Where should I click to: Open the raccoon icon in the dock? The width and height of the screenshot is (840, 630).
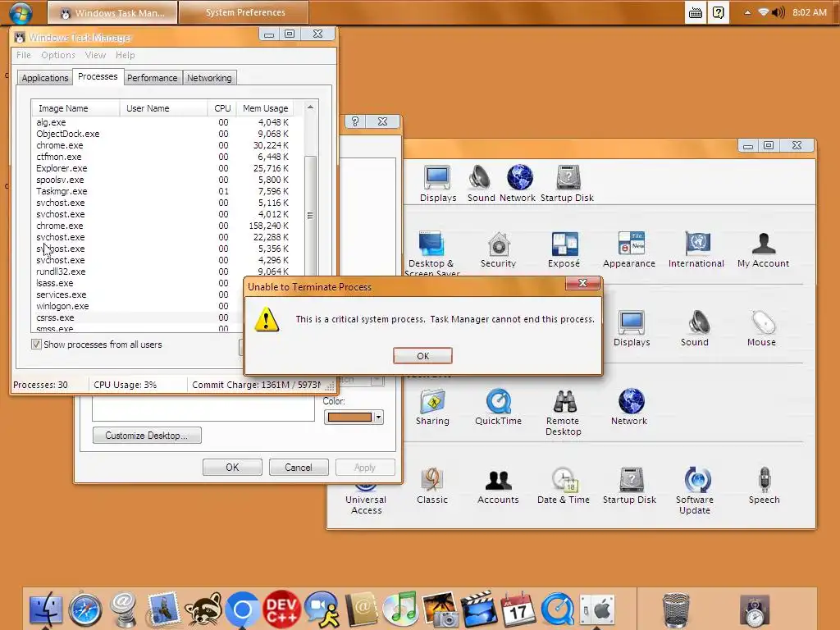[203, 609]
